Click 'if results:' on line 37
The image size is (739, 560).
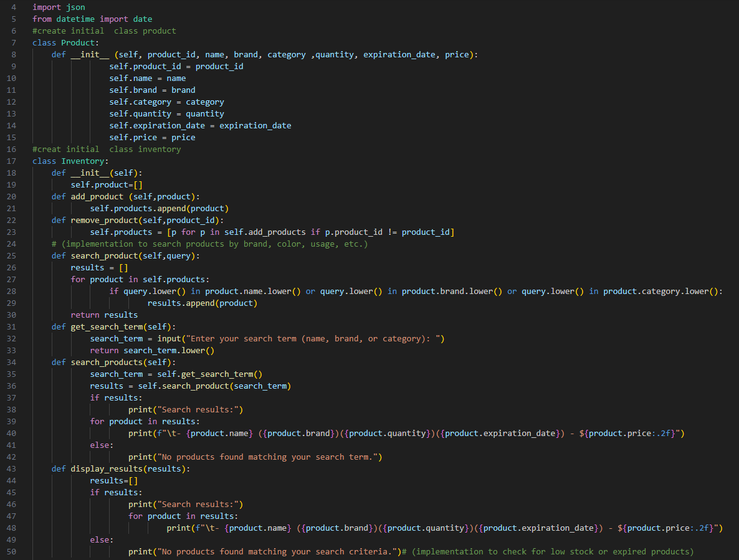click(x=116, y=398)
